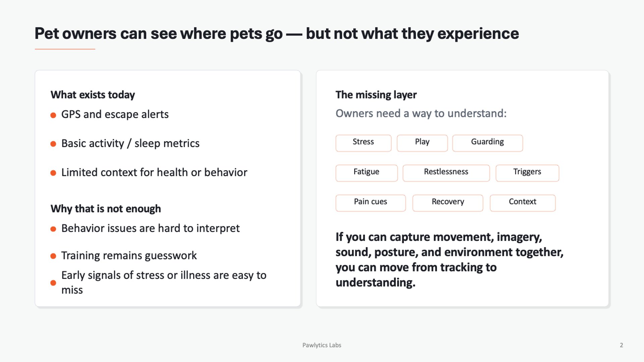Click the orange bullet beside GPS and escape alerts

pos(53,115)
